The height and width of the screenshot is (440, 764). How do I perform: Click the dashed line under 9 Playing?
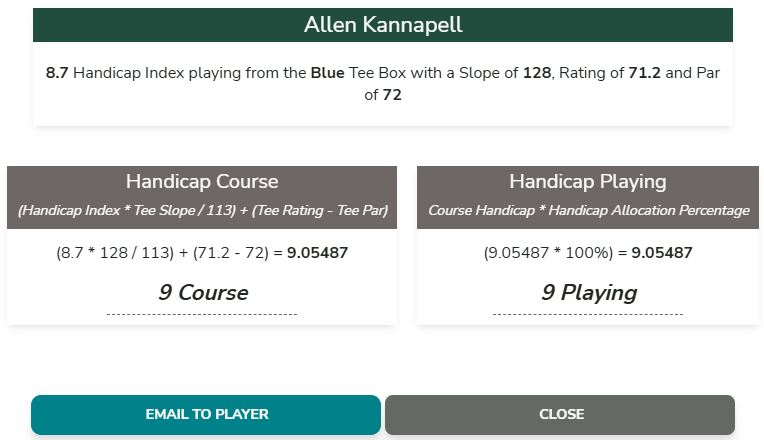point(588,315)
